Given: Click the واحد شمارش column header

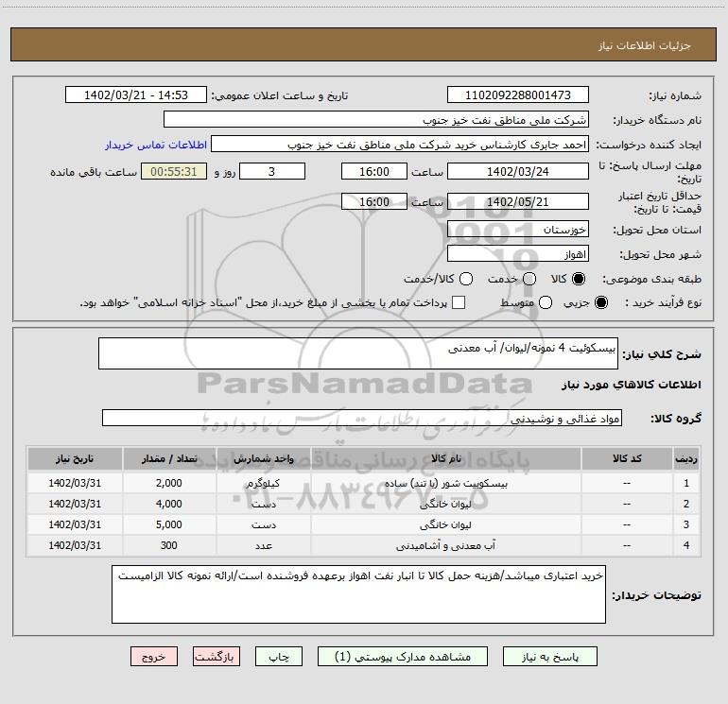Looking at the screenshot, I should (263, 458).
